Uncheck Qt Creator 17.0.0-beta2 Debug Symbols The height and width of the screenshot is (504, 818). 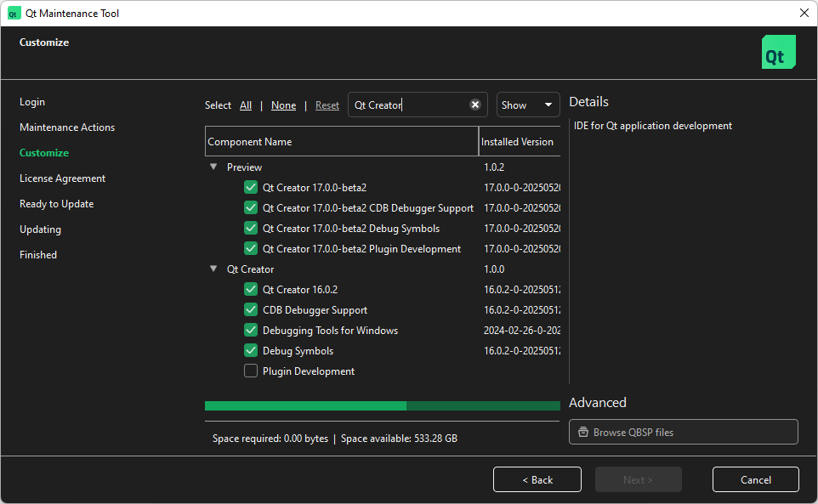coord(251,228)
